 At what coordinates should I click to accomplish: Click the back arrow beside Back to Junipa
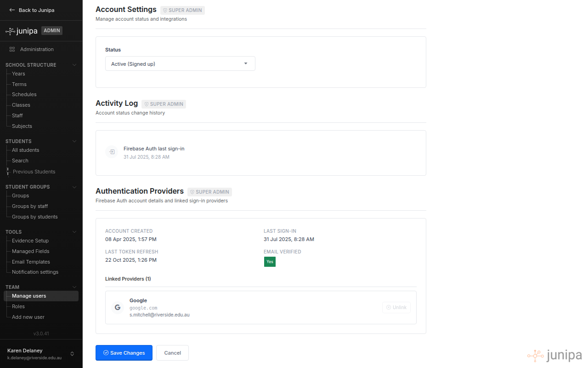(x=12, y=10)
